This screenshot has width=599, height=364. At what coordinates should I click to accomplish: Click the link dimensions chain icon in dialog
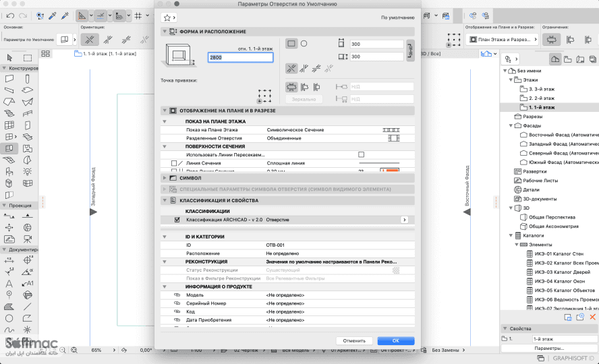pyautogui.click(x=410, y=50)
